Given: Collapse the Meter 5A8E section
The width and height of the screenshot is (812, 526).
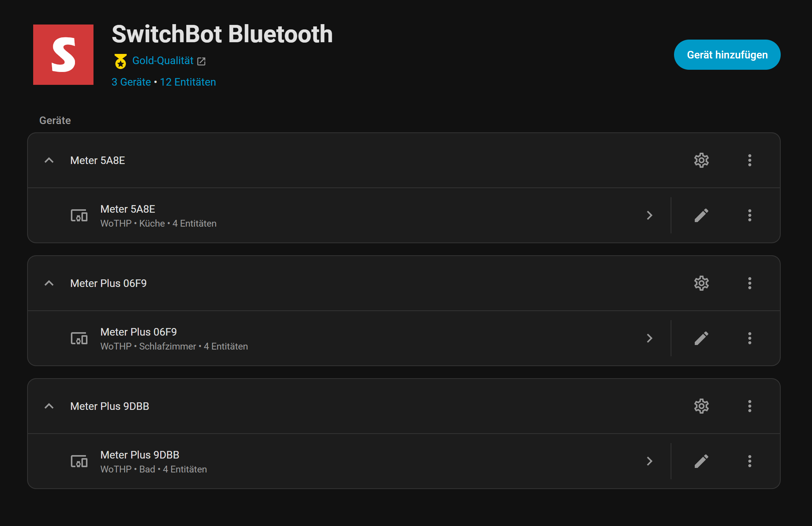Looking at the screenshot, I should tap(49, 160).
